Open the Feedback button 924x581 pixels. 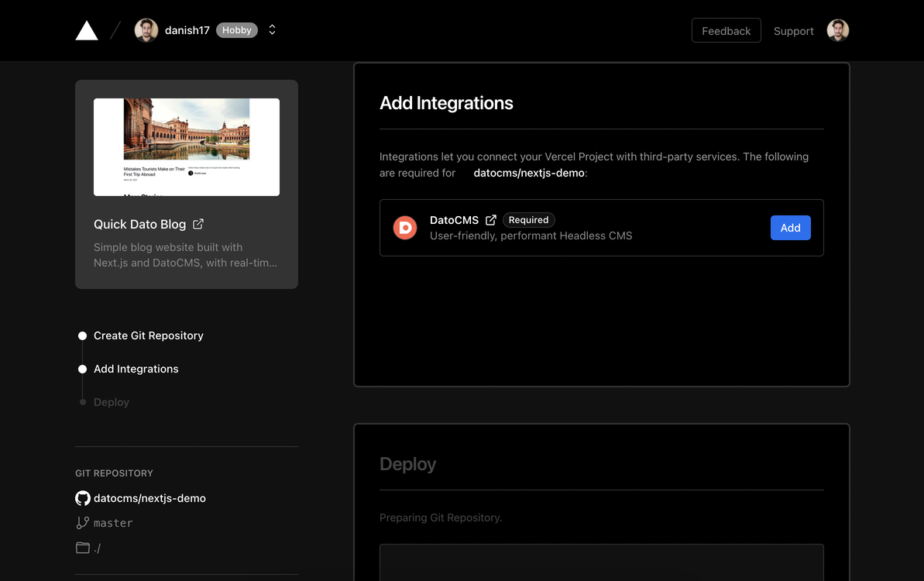tap(726, 31)
